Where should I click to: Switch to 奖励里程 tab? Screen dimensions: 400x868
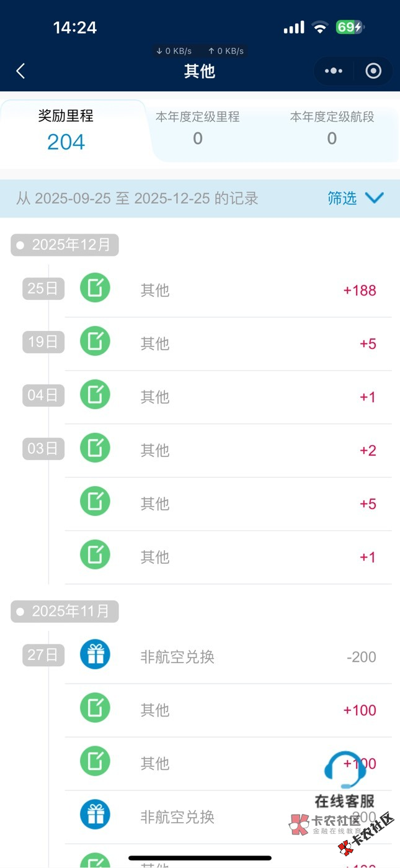click(66, 130)
